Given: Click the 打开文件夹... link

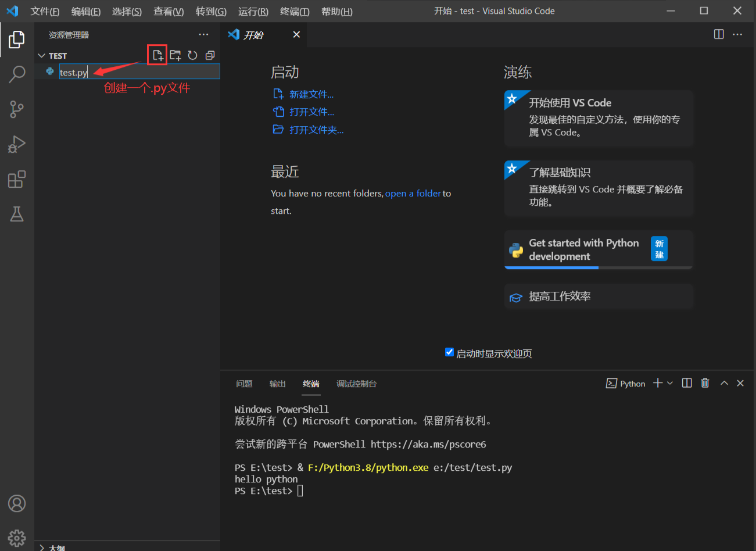Looking at the screenshot, I should 317,130.
